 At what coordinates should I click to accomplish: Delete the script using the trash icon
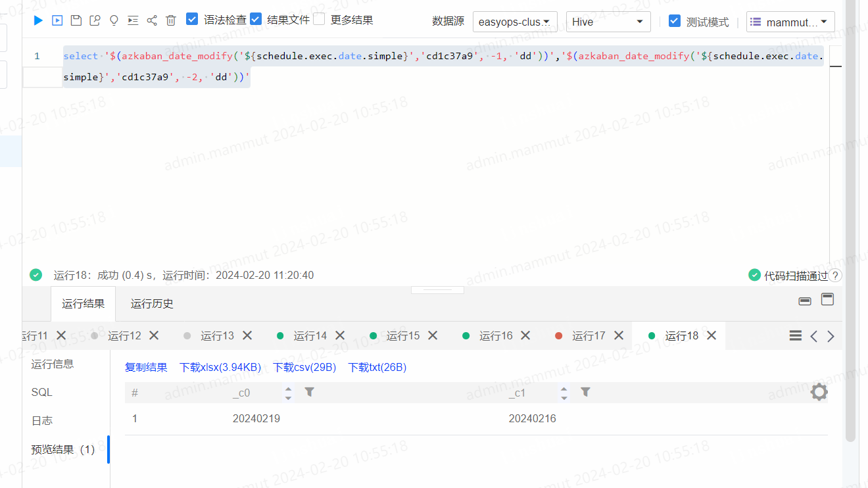[171, 20]
